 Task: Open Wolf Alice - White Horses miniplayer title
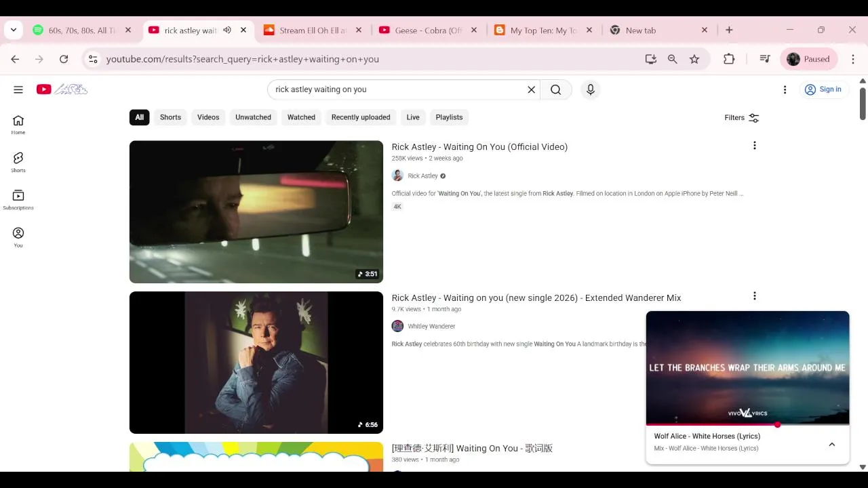[707, 436]
